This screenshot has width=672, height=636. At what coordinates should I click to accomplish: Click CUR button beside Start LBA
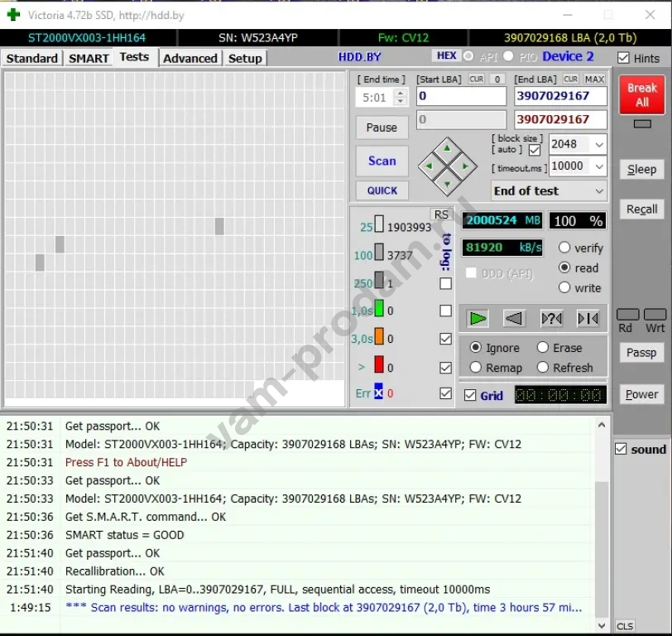click(476, 79)
